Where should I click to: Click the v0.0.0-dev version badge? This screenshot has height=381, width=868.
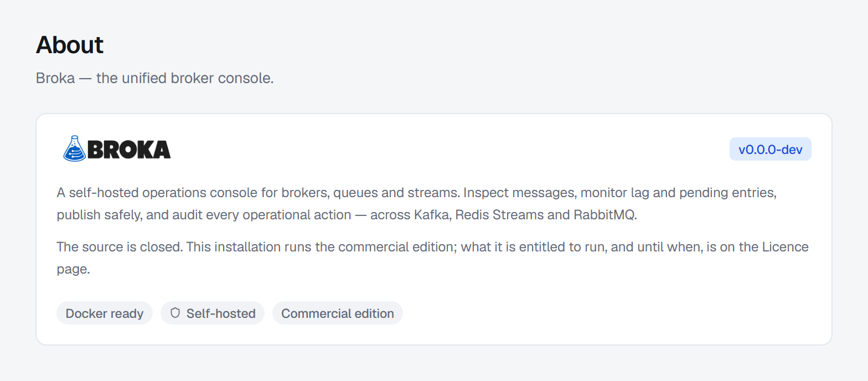[770, 149]
